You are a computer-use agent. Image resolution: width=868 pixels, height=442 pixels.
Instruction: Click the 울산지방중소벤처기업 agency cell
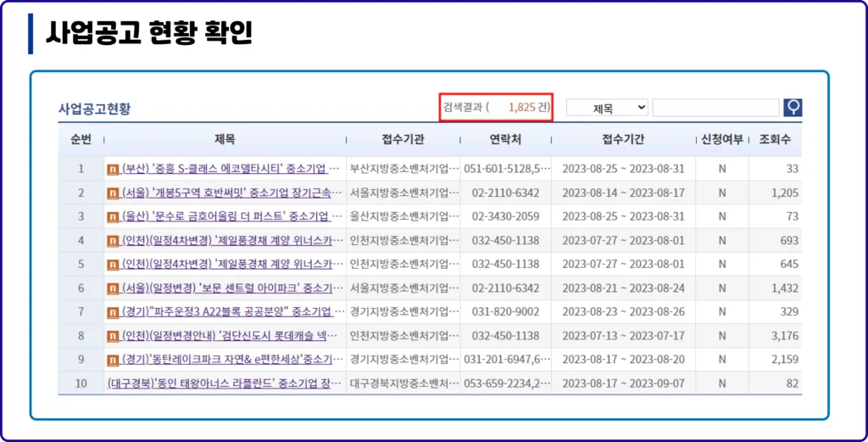[404, 216]
